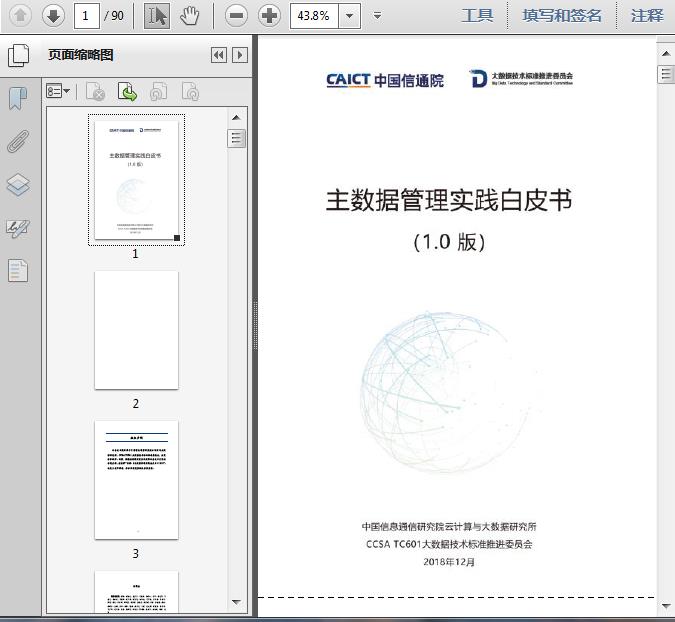
Task: Open the bookmarks panel
Action: coord(18,98)
